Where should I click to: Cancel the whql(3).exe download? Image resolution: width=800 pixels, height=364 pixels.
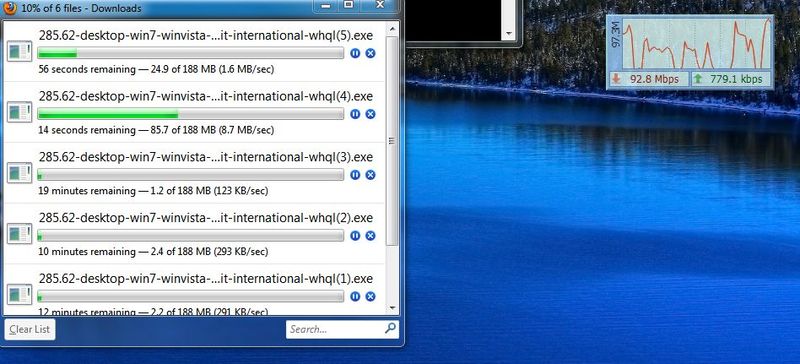point(370,175)
